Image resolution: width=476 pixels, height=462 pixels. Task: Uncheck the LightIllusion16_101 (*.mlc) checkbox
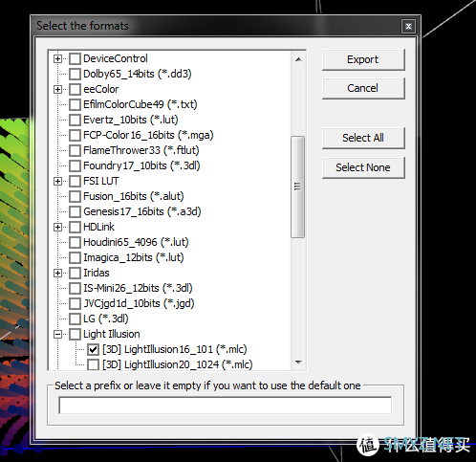[x=93, y=349]
